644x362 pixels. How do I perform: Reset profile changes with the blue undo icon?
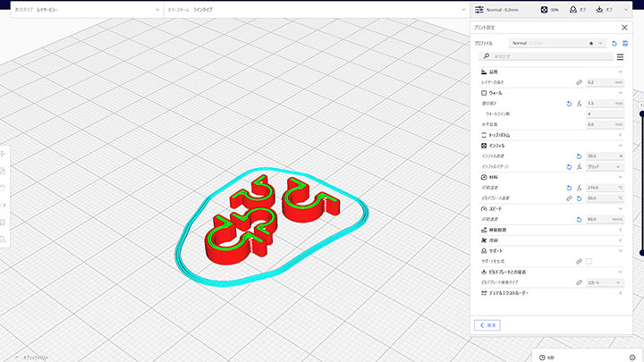[x=614, y=44]
